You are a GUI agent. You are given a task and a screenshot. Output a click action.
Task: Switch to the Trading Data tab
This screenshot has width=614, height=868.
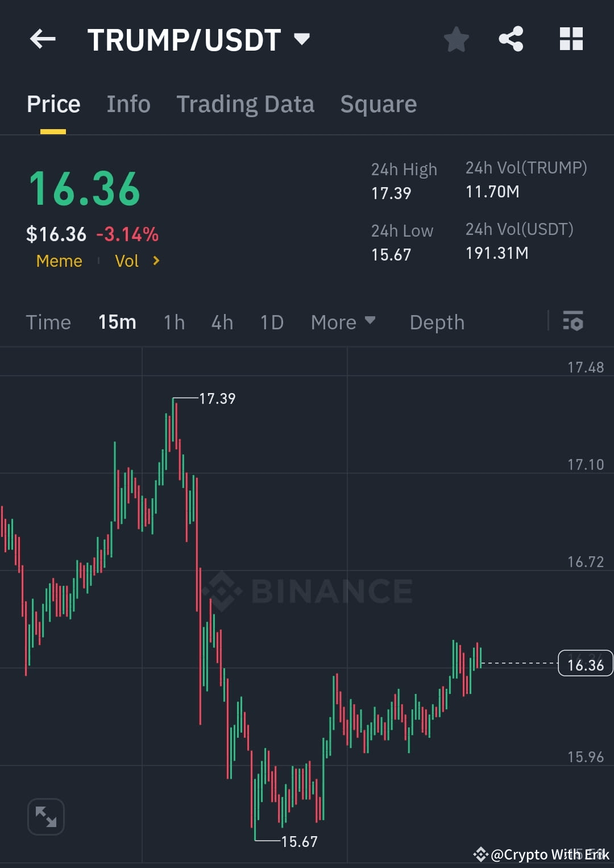(x=245, y=104)
